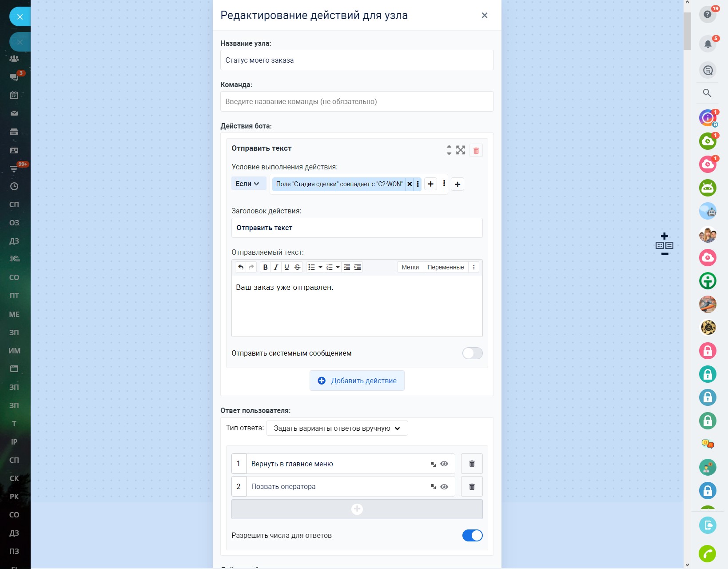
Task: Apply bold formatting in the text editor
Action: [265, 267]
